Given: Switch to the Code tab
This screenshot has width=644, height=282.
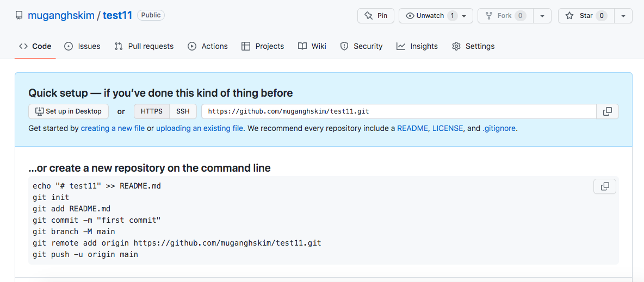Looking at the screenshot, I should [35, 46].
